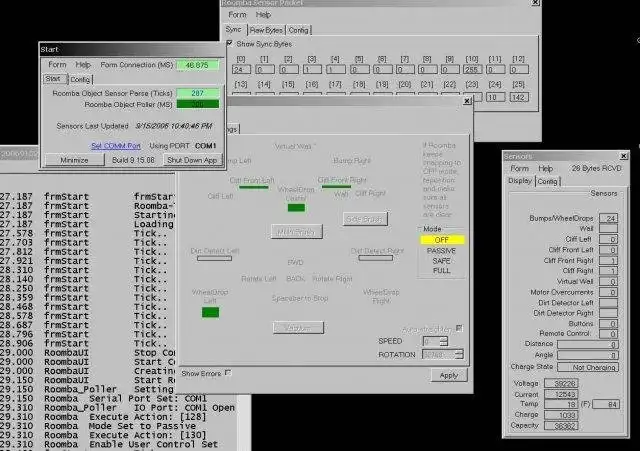Click the ROTATION value field
Screen dimensions: 640x451
pyautogui.click(x=439, y=354)
